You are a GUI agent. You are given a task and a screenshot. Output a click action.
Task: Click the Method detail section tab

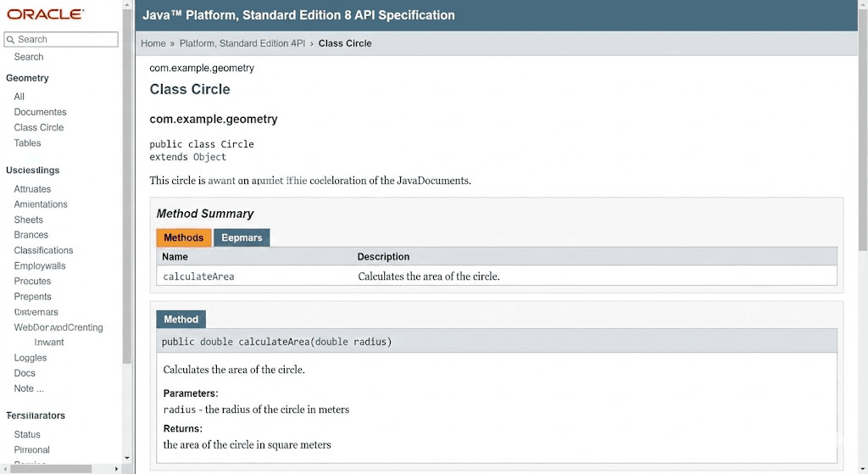(181, 320)
